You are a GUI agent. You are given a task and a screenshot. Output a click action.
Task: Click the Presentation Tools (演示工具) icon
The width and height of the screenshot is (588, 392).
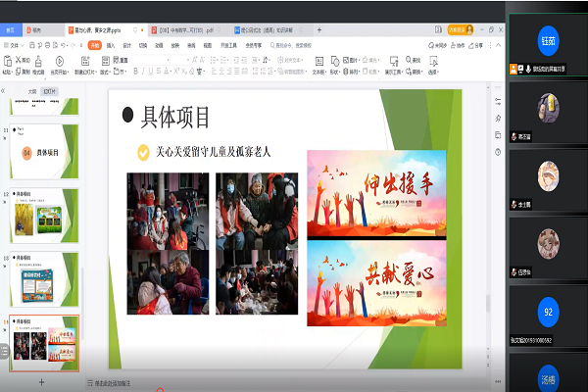pos(394,61)
